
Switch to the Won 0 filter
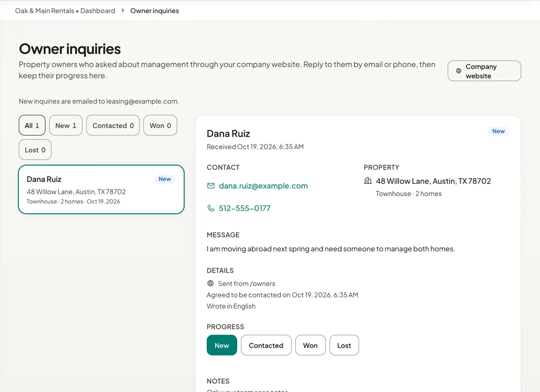click(x=160, y=125)
